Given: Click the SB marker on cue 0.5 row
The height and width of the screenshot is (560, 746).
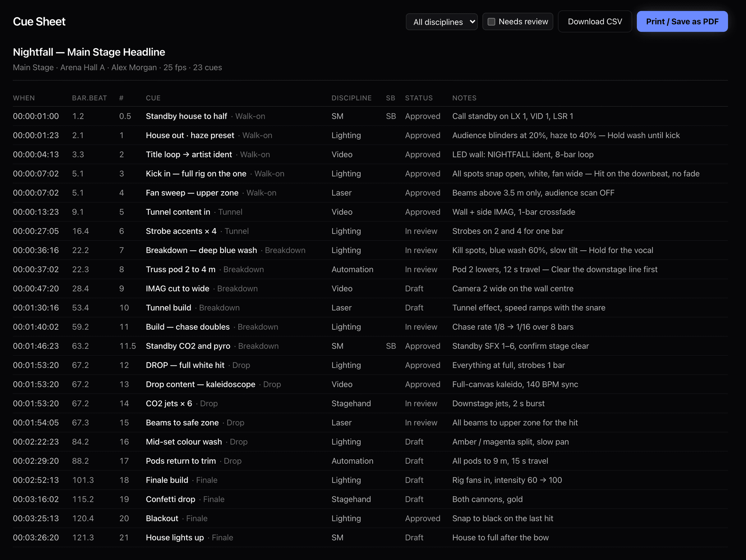Looking at the screenshot, I should (x=391, y=116).
